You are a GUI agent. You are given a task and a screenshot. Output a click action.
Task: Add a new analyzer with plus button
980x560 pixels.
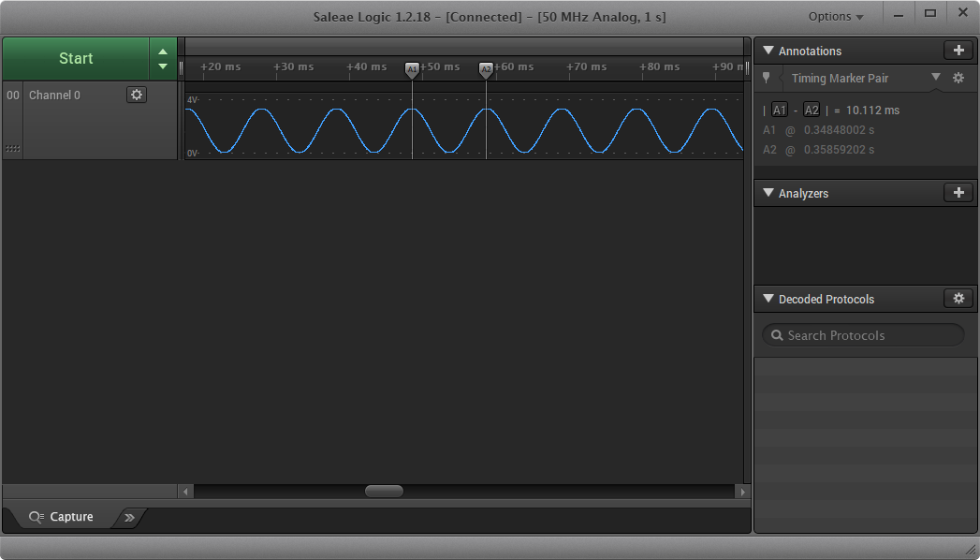(x=958, y=193)
